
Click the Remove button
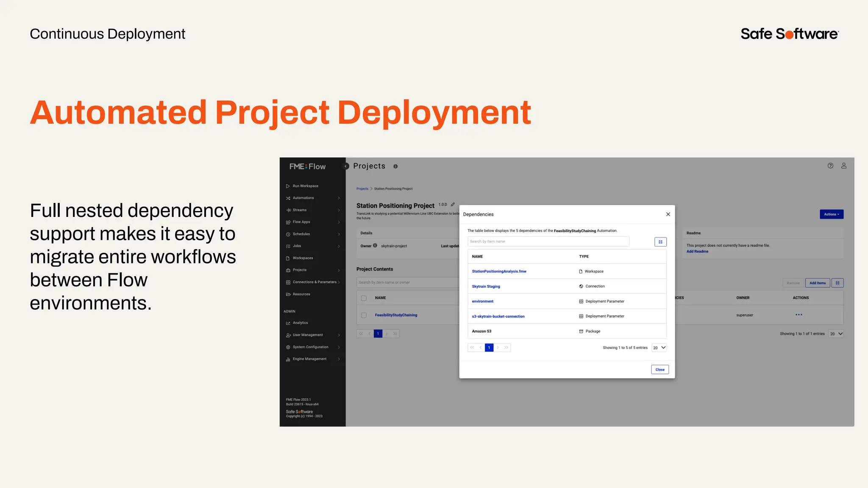[x=793, y=283]
